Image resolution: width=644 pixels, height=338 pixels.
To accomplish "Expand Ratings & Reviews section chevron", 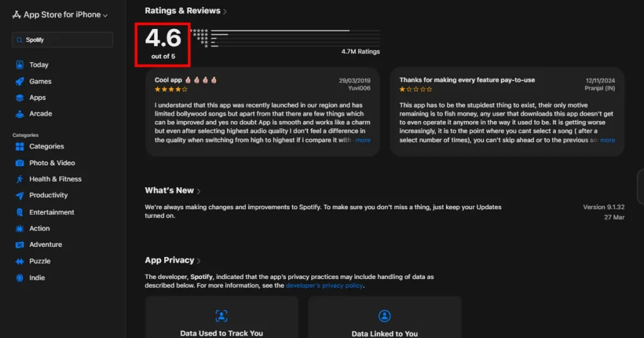I will coord(225,11).
